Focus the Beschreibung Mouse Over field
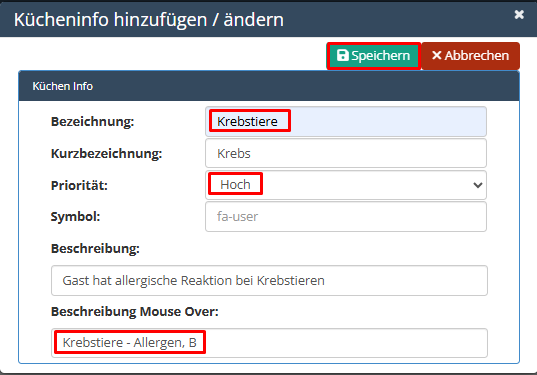Screen dimensions: 537x375 point(269,343)
